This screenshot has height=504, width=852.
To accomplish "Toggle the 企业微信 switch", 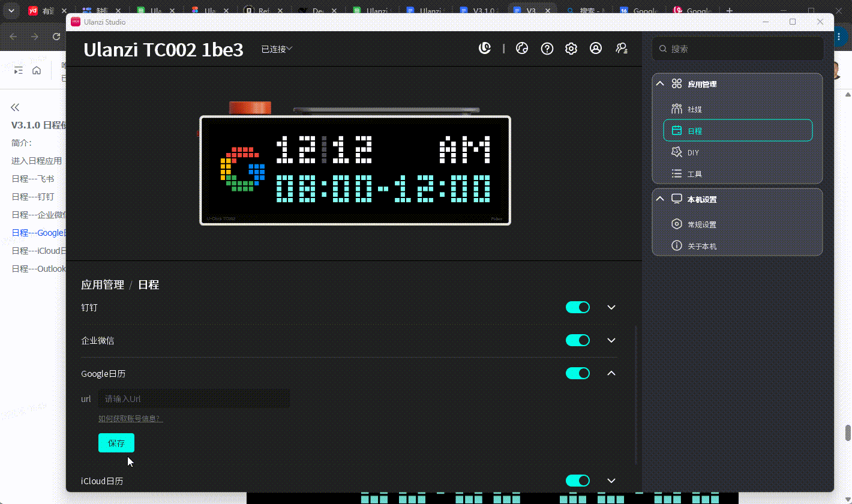I will [578, 340].
